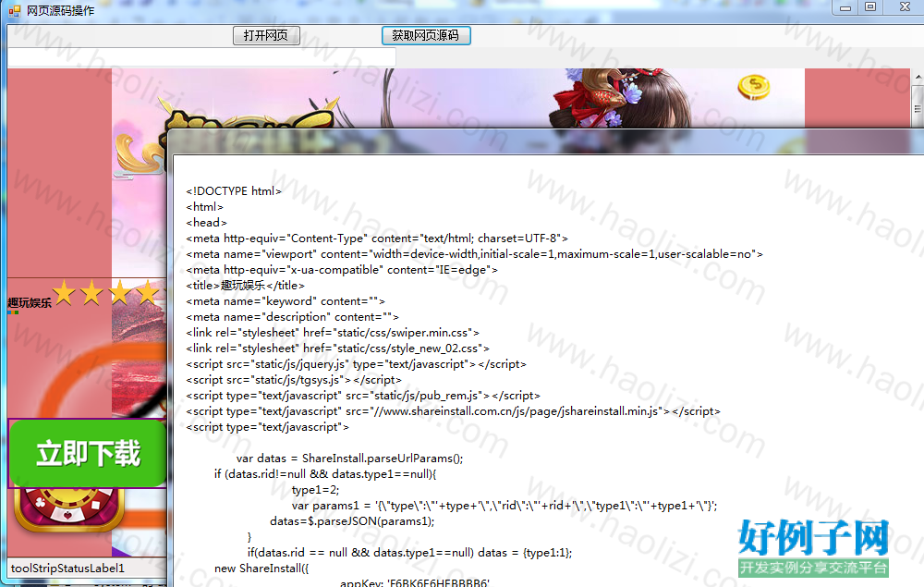The width and height of the screenshot is (924, 587).
Task: Click the jshareinstall.min.js script line
Action: click(x=453, y=411)
